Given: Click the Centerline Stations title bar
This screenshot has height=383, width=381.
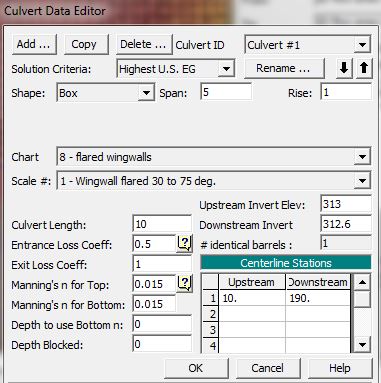Looking at the screenshot, I should point(286,263).
